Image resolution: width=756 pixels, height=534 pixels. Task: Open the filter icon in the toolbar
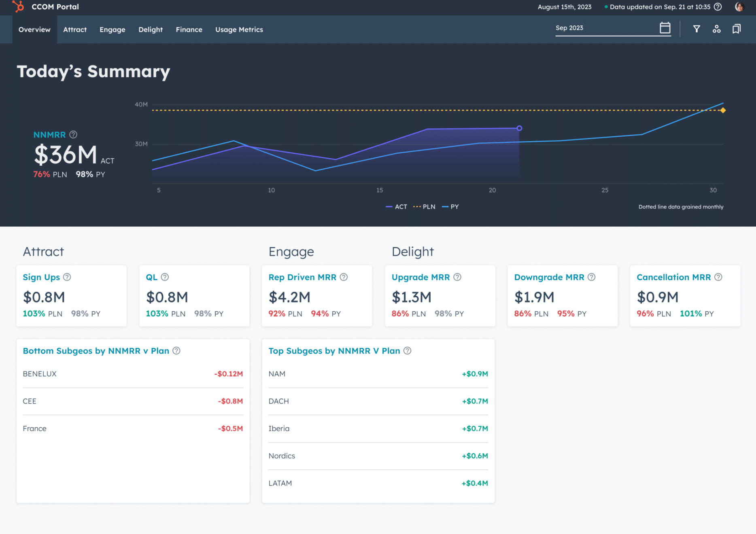pyautogui.click(x=697, y=29)
